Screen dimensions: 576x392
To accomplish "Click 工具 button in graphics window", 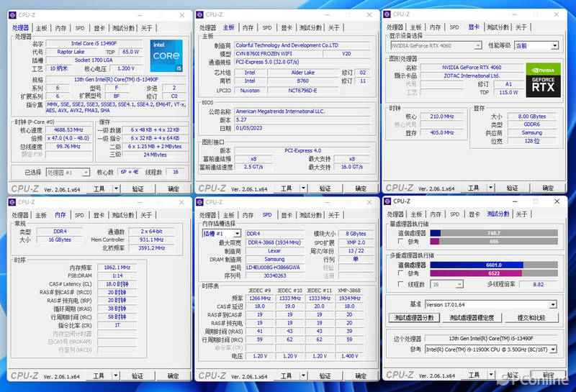I will click(474, 188).
